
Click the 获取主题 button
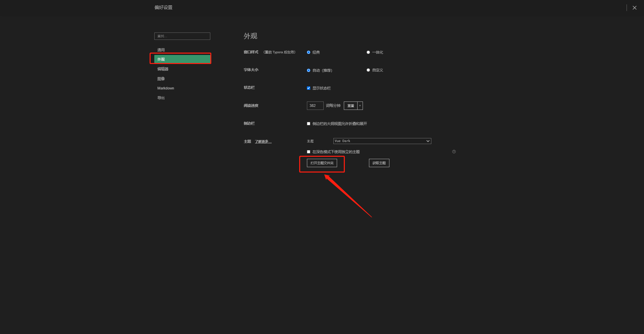point(379,163)
